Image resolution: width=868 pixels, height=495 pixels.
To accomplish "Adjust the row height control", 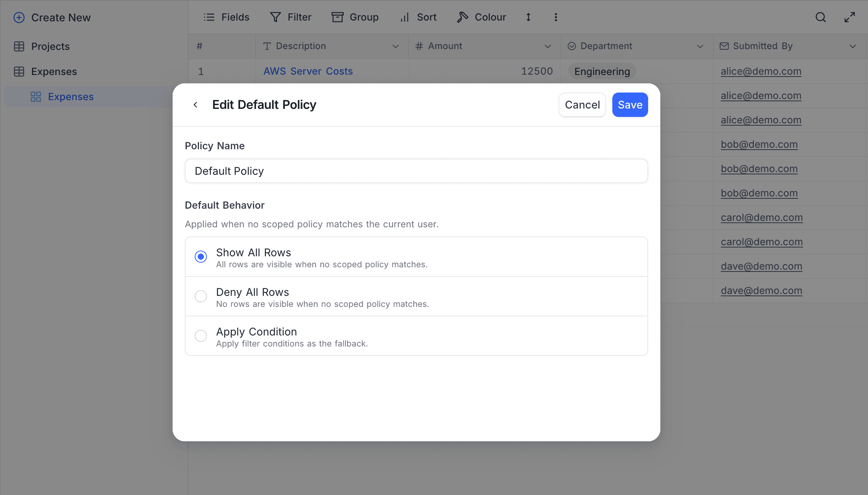I will (528, 17).
